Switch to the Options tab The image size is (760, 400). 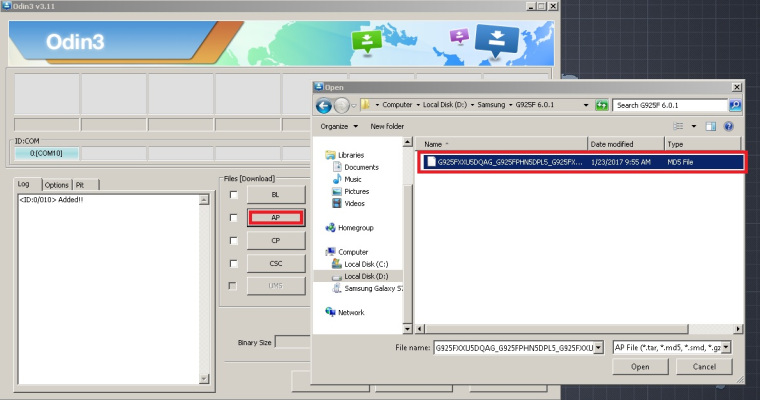coord(57,185)
